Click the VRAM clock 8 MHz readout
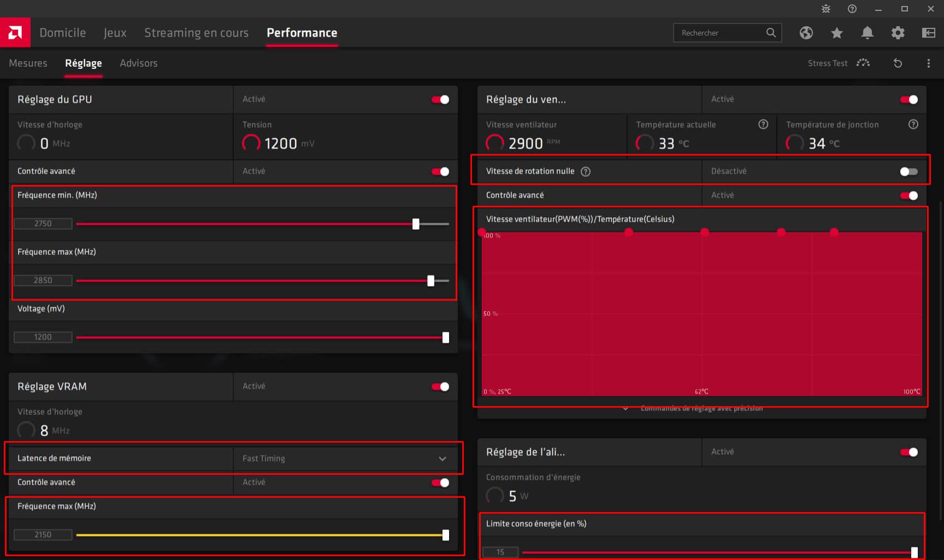944x560 pixels. tap(44, 430)
